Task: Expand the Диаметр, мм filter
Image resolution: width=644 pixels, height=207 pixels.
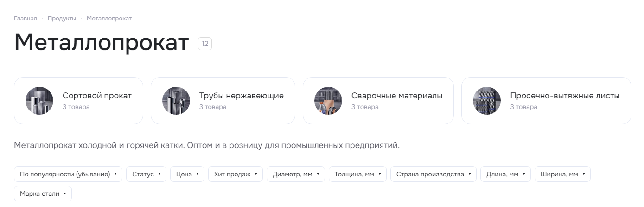Action: (296, 174)
